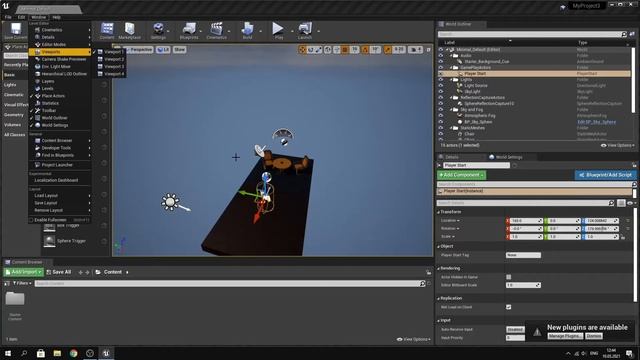Start Play in the toolbar

tap(278, 31)
